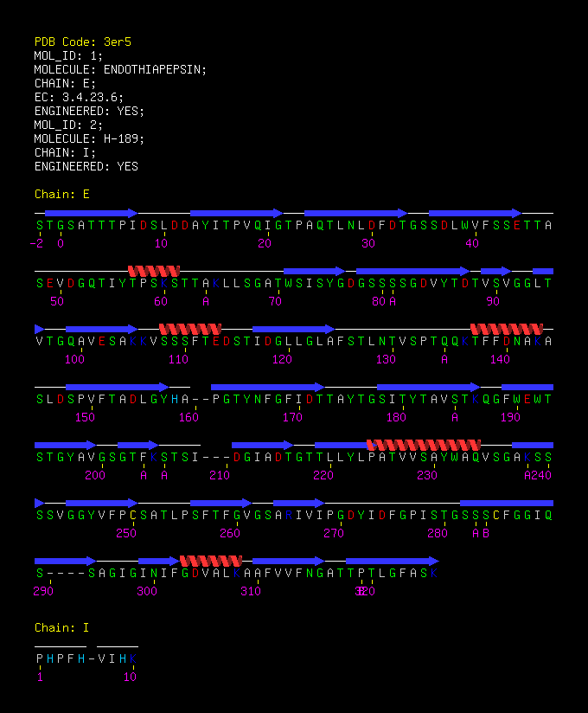
Task: Click residue number 300 marker
Action: coord(147,592)
